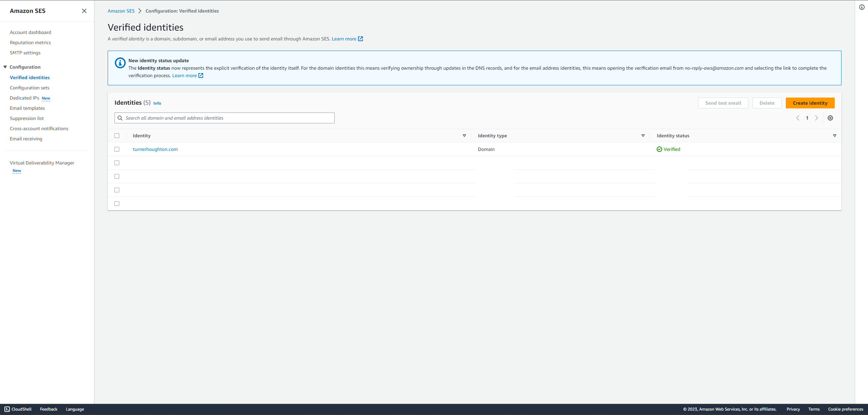The height and width of the screenshot is (415, 868).
Task: Open the turnerhoughton.com identity link
Action: coord(155,149)
